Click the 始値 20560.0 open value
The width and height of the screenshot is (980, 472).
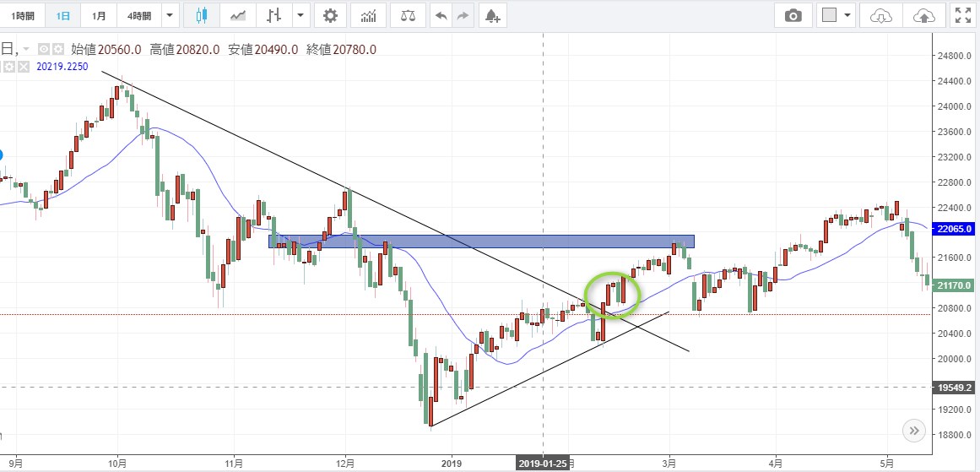106,49
